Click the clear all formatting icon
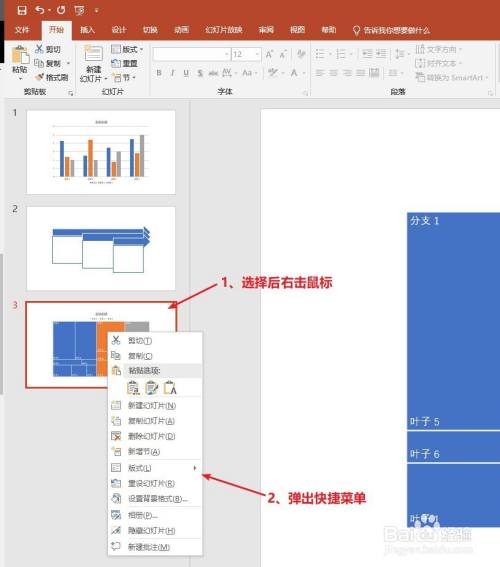The width and height of the screenshot is (500, 567). (301, 54)
